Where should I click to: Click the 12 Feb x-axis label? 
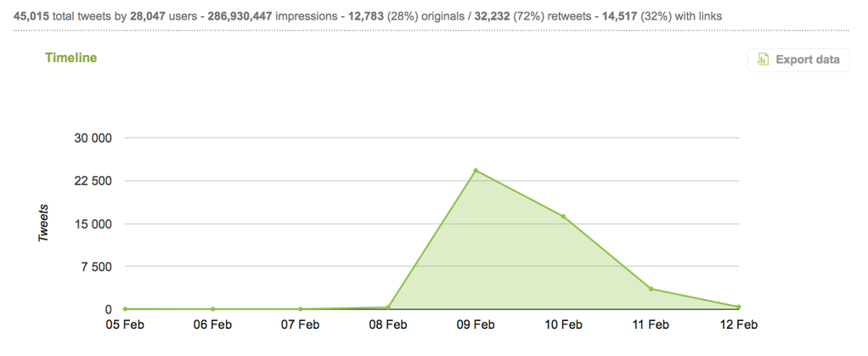738,325
